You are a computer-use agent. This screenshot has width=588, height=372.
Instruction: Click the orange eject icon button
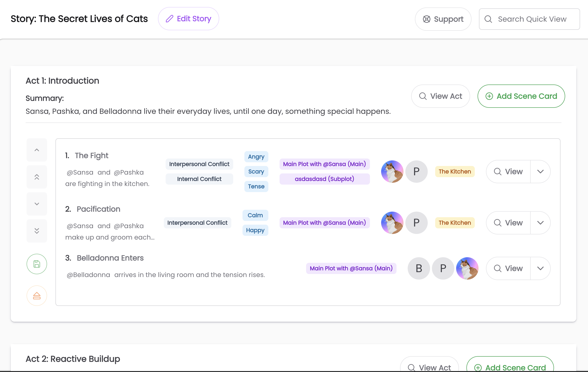[x=37, y=296]
